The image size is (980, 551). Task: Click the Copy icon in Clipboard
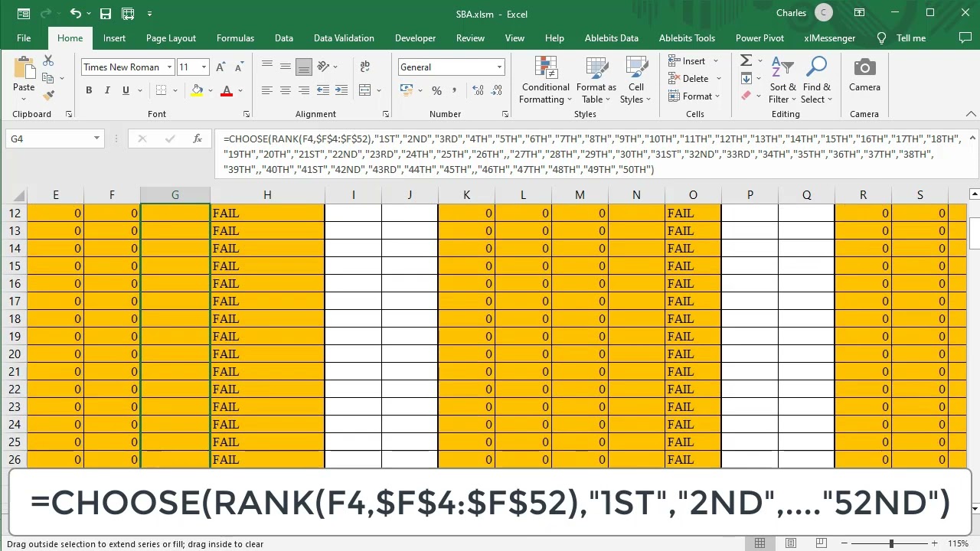[48, 78]
